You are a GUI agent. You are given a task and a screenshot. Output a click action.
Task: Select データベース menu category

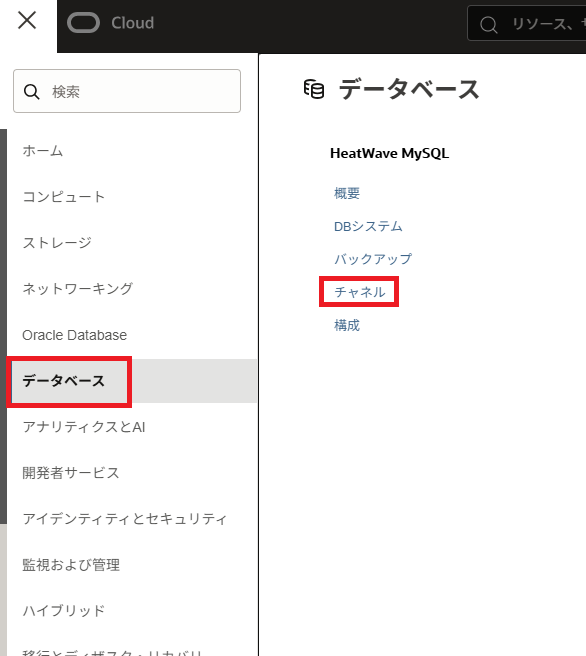(132, 381)
